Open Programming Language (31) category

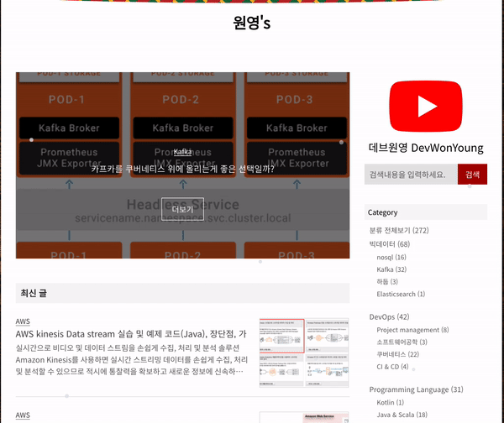click(x=417, y=389)
